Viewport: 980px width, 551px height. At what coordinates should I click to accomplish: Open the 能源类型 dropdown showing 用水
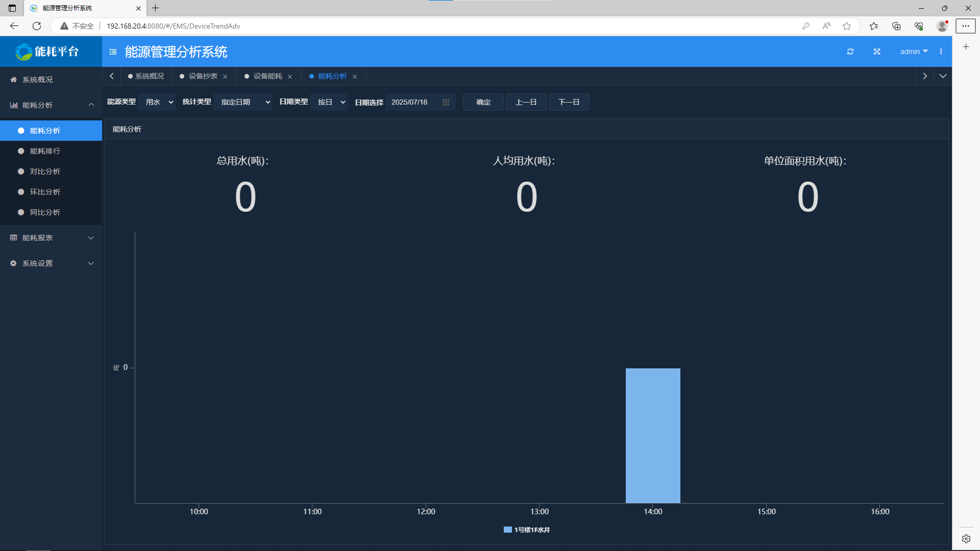click(157, 102)
